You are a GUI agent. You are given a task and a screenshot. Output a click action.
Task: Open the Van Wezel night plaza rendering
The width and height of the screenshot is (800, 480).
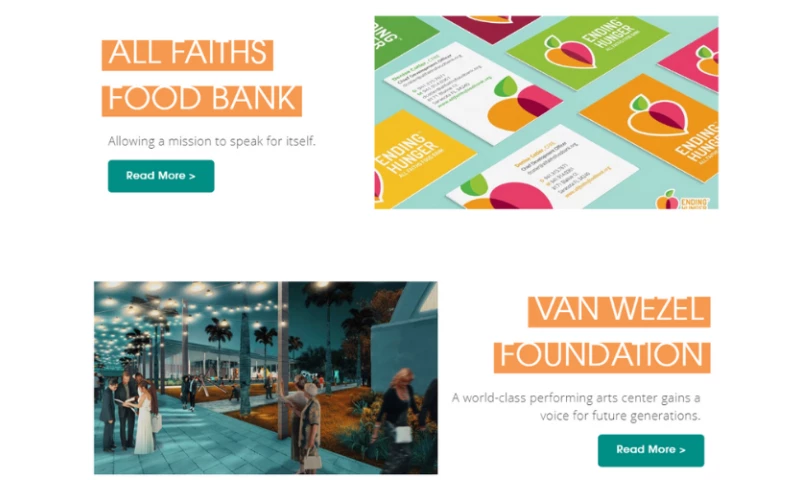tap(265, 377)
